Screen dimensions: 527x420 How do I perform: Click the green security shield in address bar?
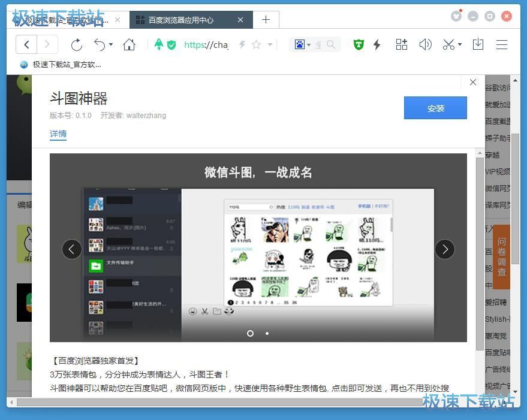tap(171, 45)
